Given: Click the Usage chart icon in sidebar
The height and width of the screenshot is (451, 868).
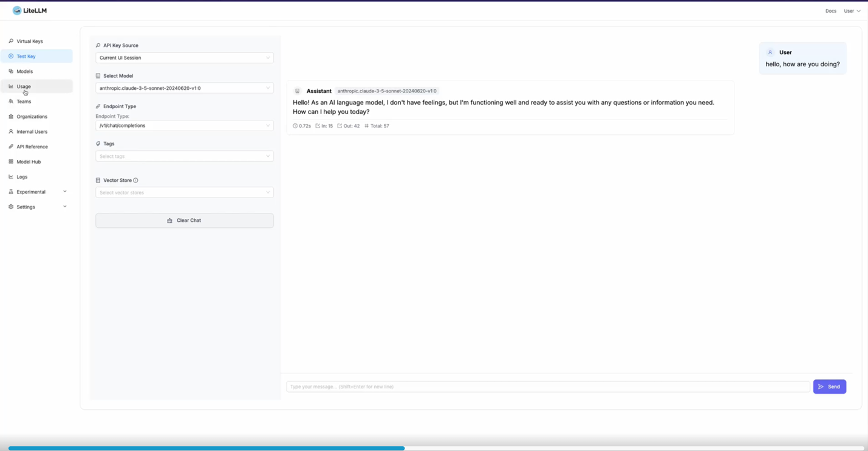Looking at the screenshot, I should 10,86.
